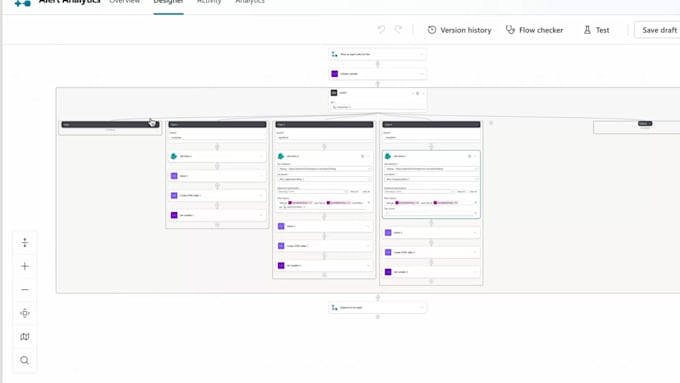Open Create HTML table in third case

pos(324,246)
